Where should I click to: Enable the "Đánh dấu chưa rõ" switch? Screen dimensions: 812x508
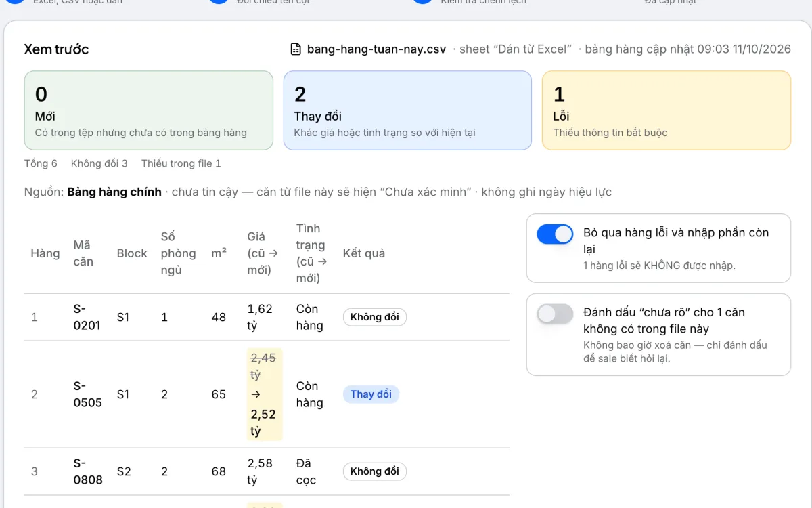(555, 314)
